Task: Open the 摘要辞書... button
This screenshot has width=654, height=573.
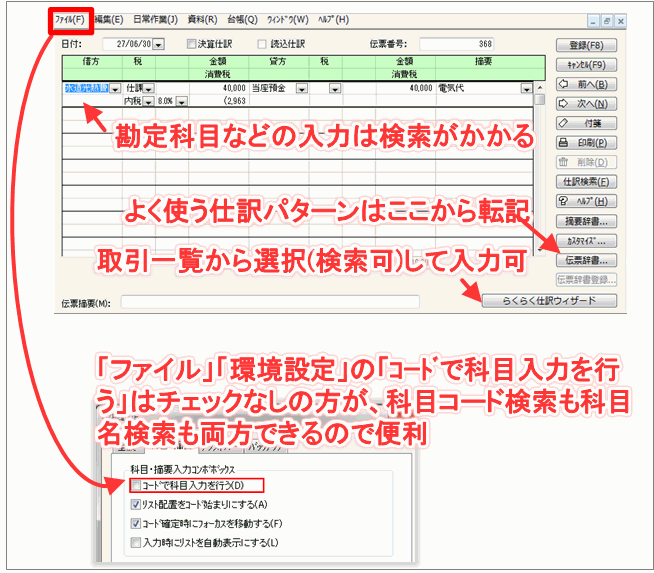Action: coord(586,221)
